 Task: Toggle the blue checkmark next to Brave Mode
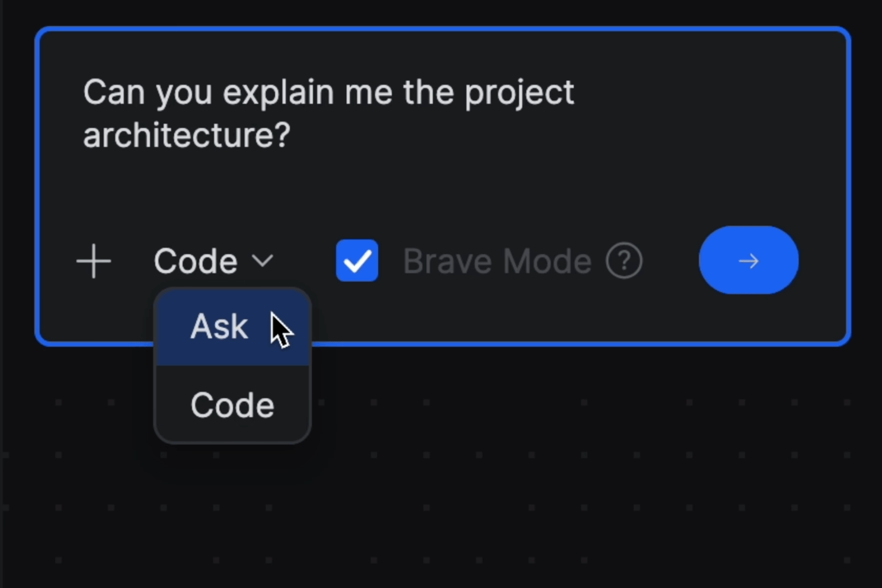click(x=356, y=260)
